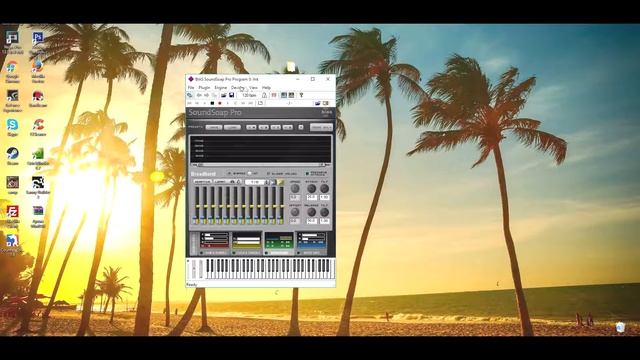Click the red icon right of metronome
The image size is (640, 360).
[274, 95]
